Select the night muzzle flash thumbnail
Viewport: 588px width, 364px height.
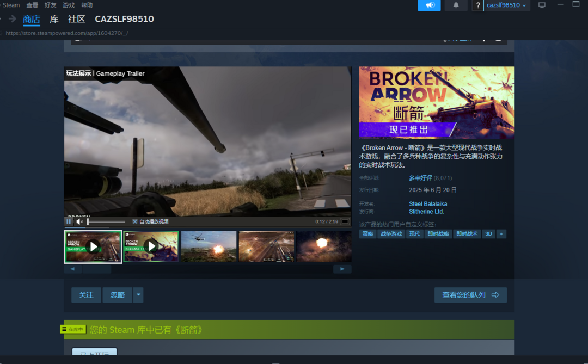324,246
